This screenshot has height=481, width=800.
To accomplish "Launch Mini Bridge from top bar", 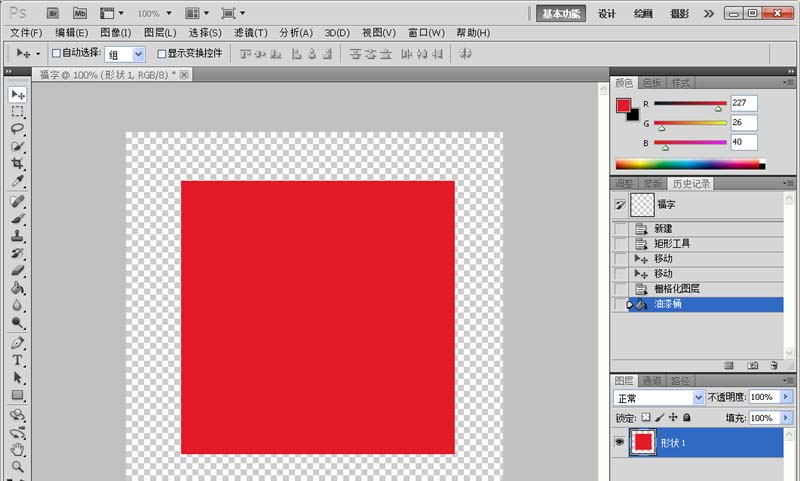I will point(80,13).
